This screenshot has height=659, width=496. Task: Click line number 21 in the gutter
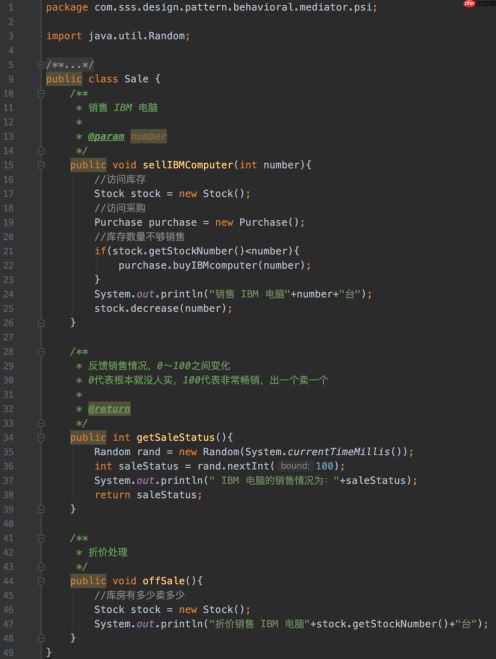(x=8, y=251)
